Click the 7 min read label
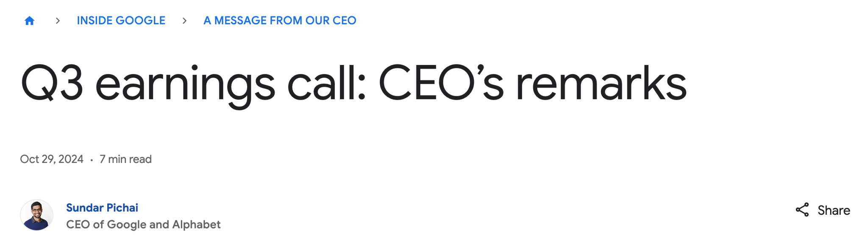Viewport: 868px width, 247px height. point(125,159)
